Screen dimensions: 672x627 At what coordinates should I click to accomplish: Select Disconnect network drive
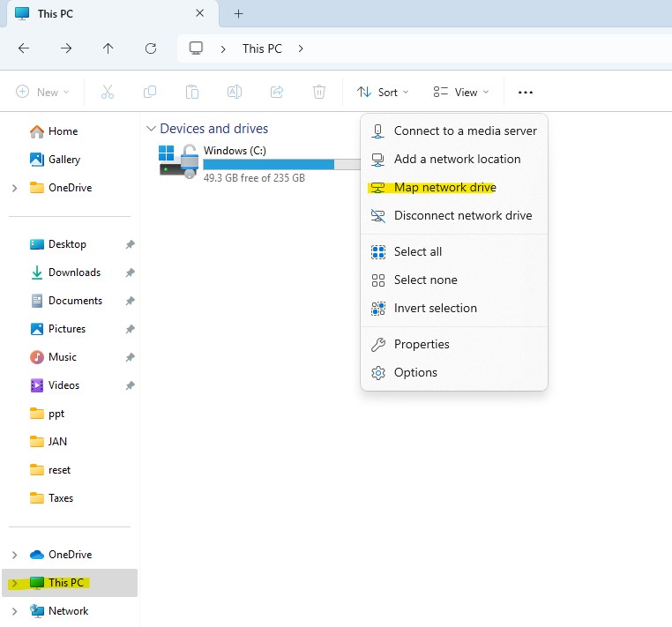(x=454, y=215)
